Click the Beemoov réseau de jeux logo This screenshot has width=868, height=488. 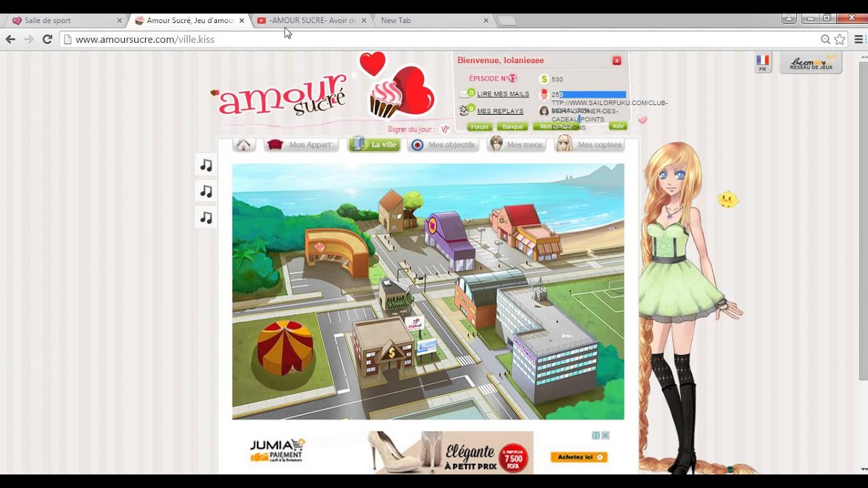[811, 63]
